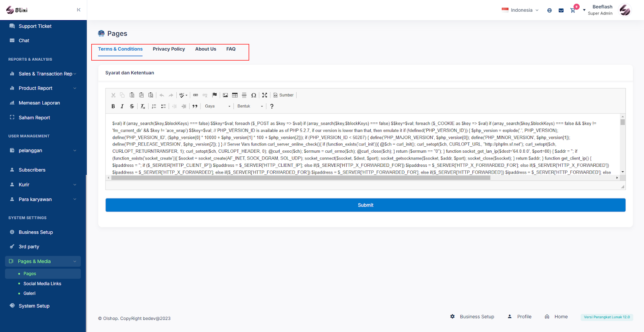Open Galeri submenu item
Viewport: 644px width, 332px height.
click(29, 293)
